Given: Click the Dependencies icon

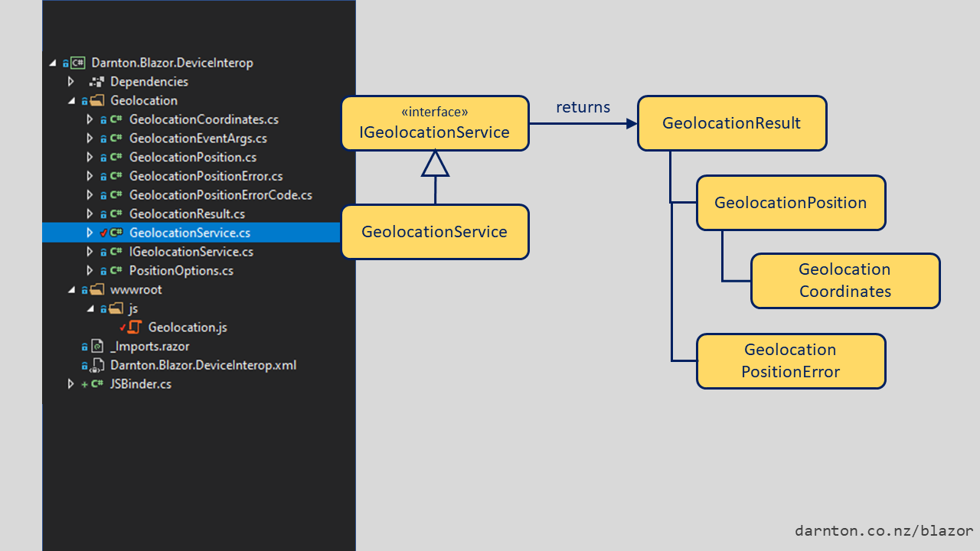Looking at the screenshot, I should 96,82.
